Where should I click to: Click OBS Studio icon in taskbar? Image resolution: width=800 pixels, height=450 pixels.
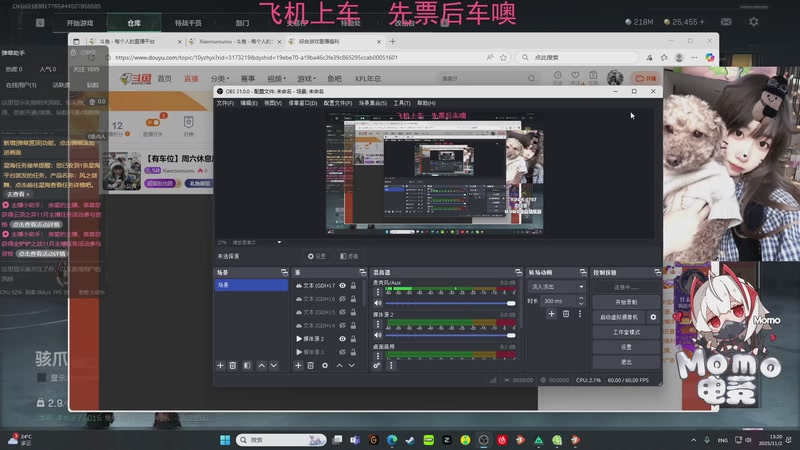pos(483,440)
